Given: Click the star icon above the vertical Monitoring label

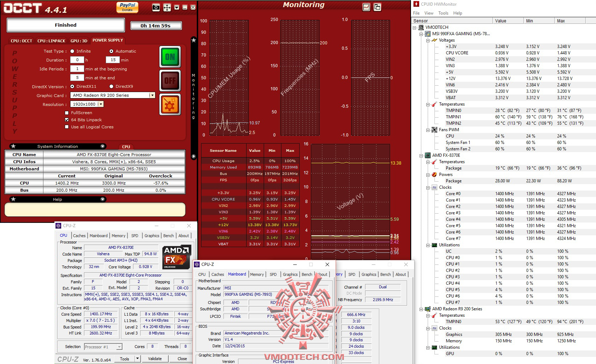Looking at the screenshot, I should coord(194,40).
